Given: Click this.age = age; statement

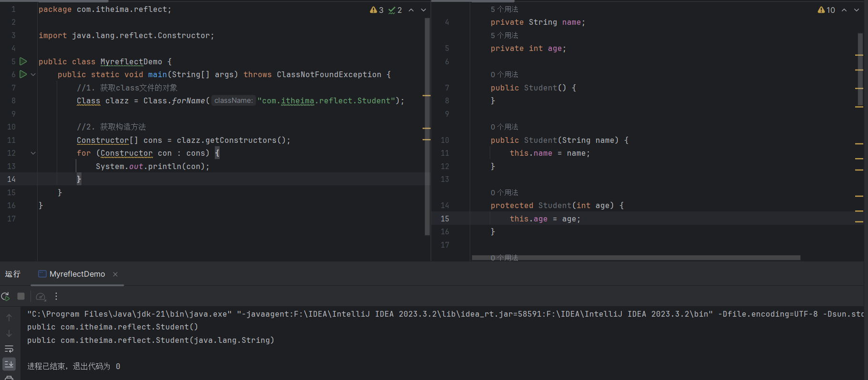Looking at the screenshot, I should [x=545, y=219].
